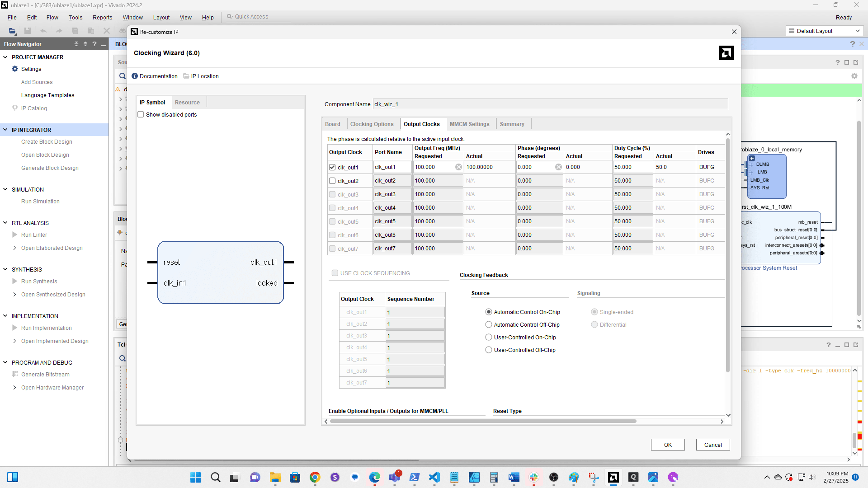Select Automatic Control Off-Chip feedback source
Screen dimensions: 868x488
[489, 324]
